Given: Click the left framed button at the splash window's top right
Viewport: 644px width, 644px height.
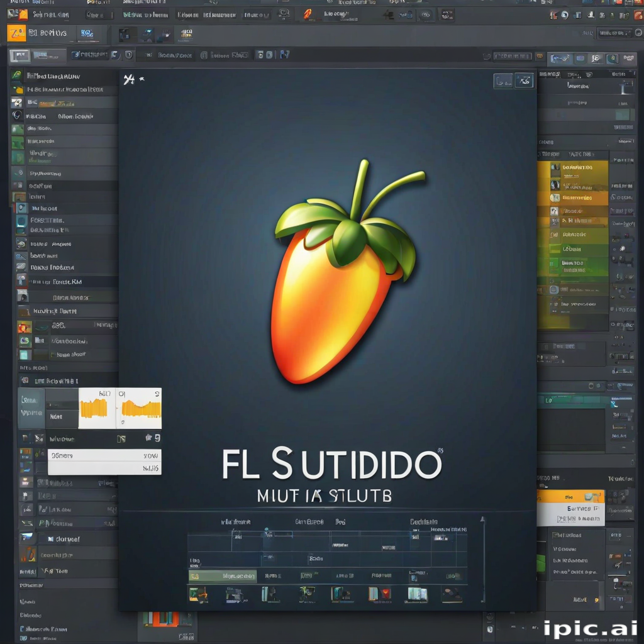Looking at the screenshot, I should click(x=503, y=81).
